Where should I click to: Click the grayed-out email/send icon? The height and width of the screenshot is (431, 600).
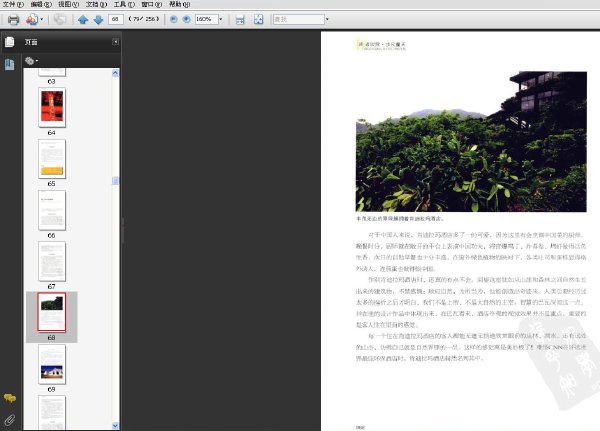pyautogui.click(x=59, y=19)
